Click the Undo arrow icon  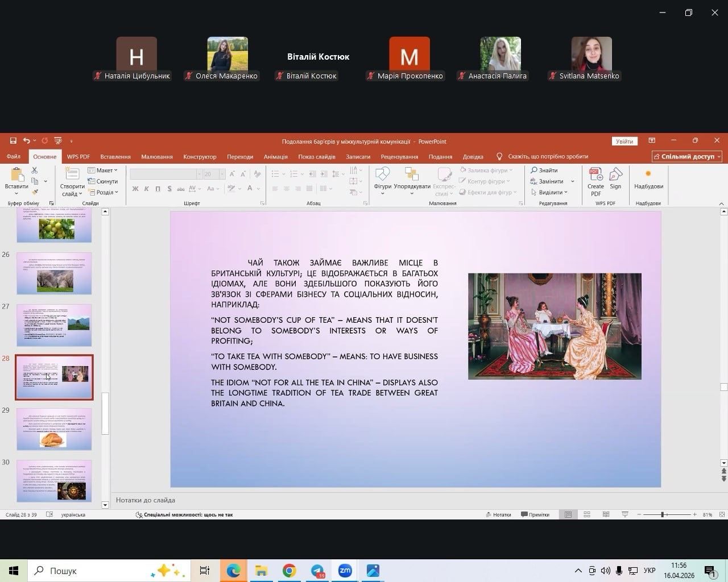[x=26, y=141]
